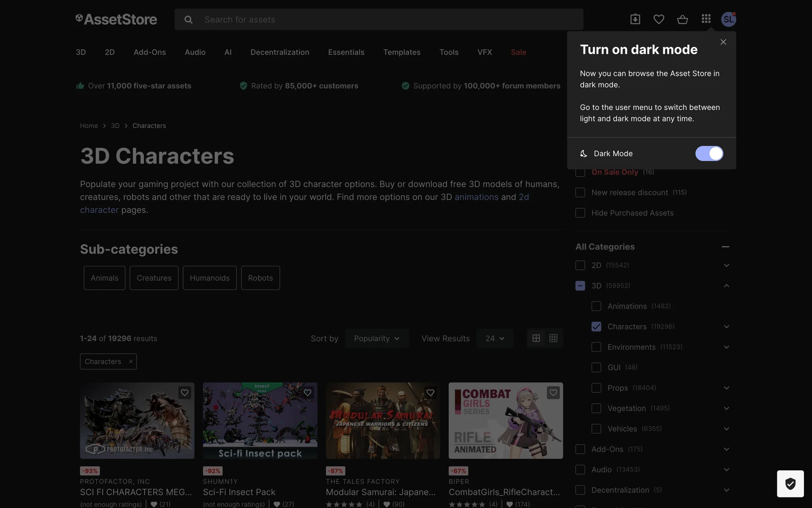Switch to large grid view
The height and width of the screenshot is (508, 812).
536,338
